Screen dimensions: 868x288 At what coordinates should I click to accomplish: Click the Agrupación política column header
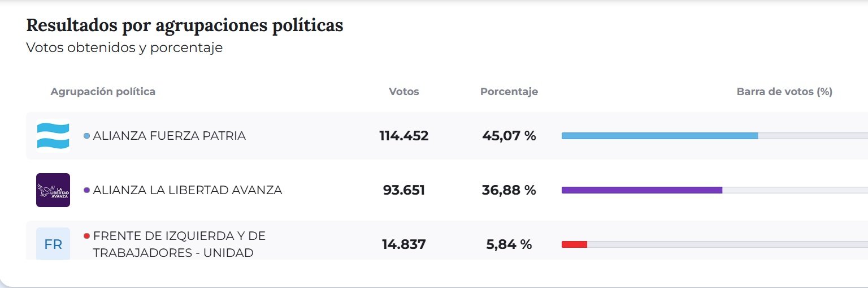point(103,92)
